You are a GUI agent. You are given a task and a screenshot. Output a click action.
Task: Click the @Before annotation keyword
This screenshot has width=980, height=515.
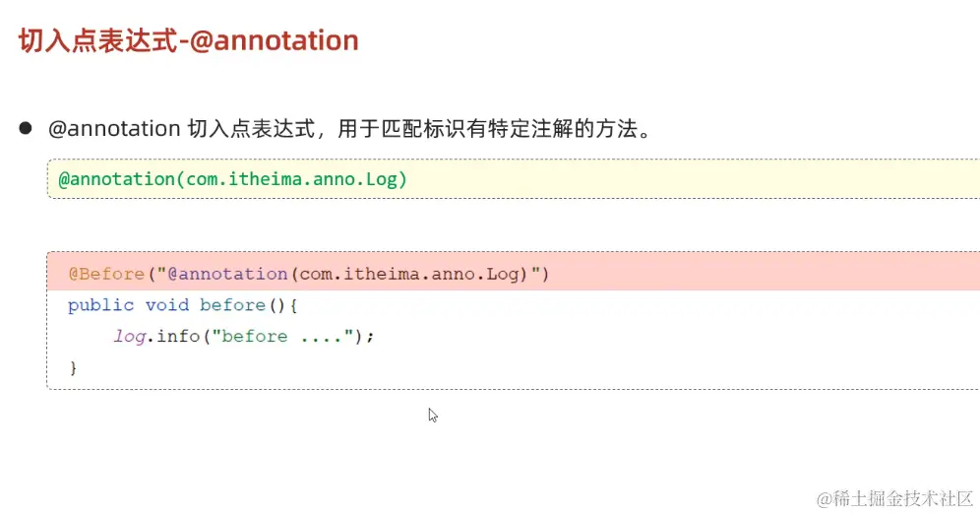(106, 274)
